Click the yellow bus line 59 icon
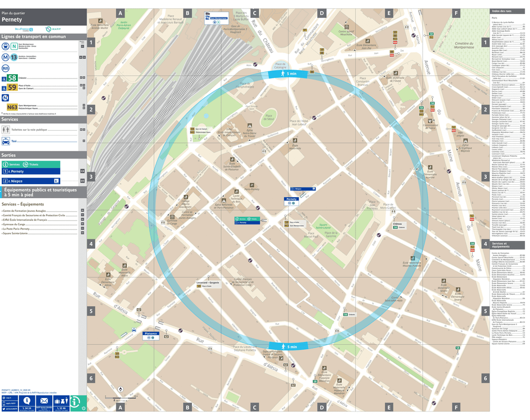The width and height of the screenshot is (530, 420). pos(12,86)
